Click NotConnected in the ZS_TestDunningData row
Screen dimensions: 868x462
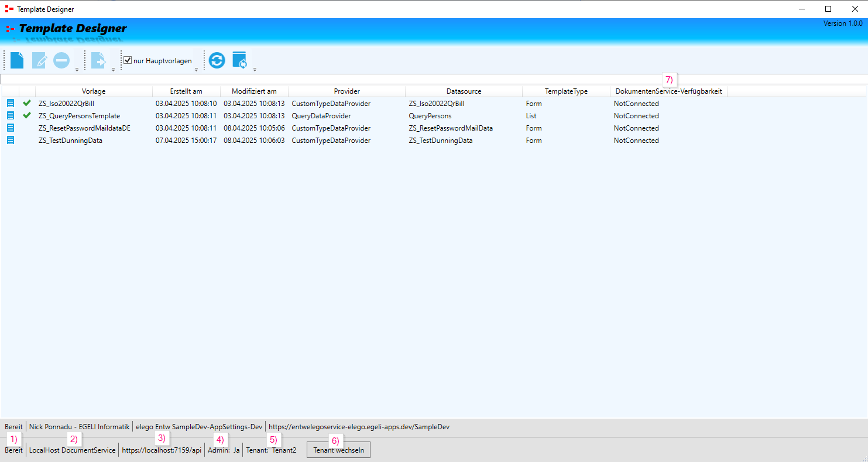click(636, 141)
